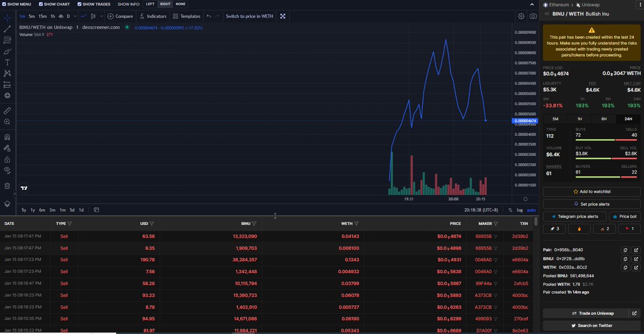Uncheck the SHOW MENU checkbox

tap(4, 4)
